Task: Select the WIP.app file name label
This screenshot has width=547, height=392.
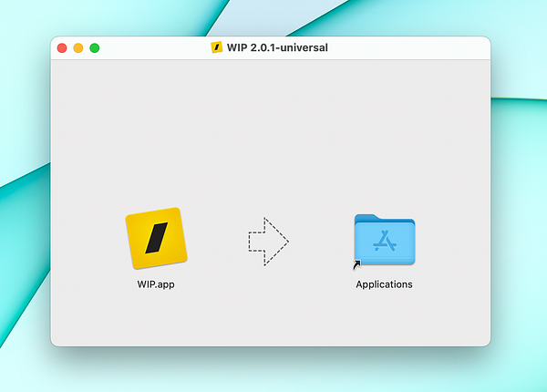Action: click(156, 284)
